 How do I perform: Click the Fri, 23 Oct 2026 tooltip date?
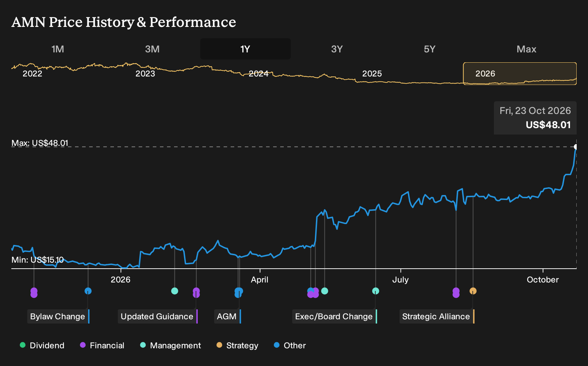click(535, 111)
